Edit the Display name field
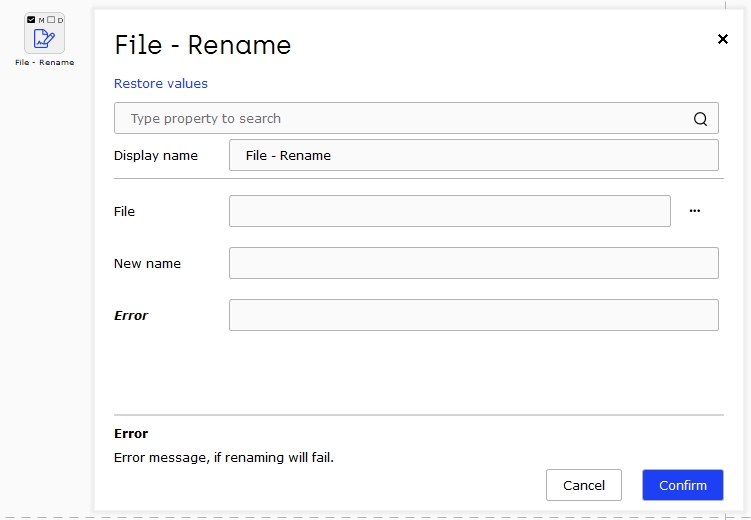 [x=474, y=155]
